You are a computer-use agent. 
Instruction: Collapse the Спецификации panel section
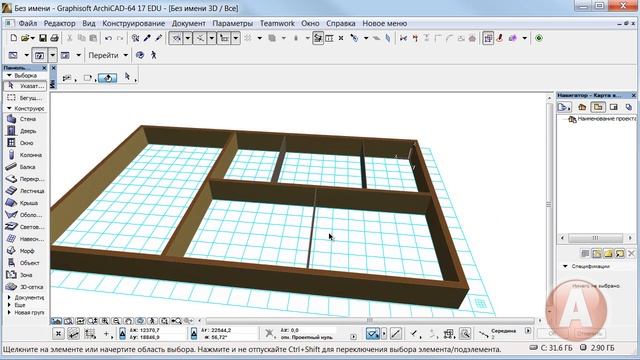pos(565,266)
